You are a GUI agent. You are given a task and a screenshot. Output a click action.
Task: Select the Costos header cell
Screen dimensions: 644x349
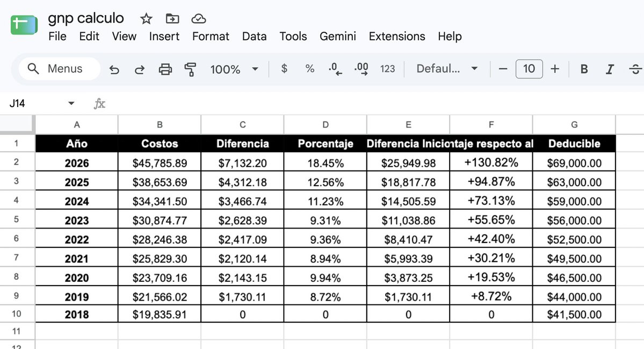(160, 144)
